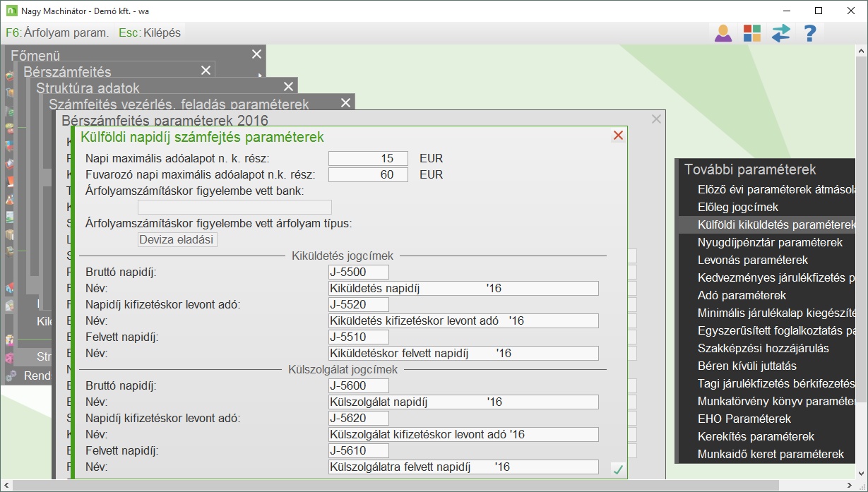Viewport: 868px width, 492px height.
Task: Select Kerekítés paraméterek menu item
Action: coord(756,436)
